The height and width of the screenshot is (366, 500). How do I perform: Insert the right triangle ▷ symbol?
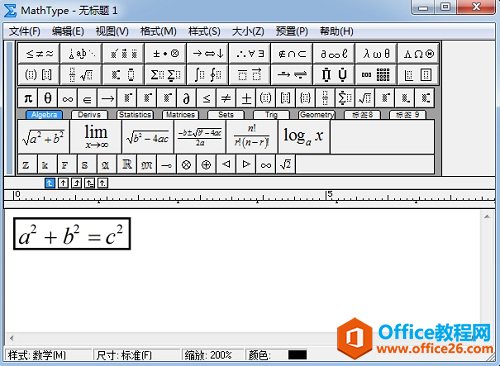246,164
